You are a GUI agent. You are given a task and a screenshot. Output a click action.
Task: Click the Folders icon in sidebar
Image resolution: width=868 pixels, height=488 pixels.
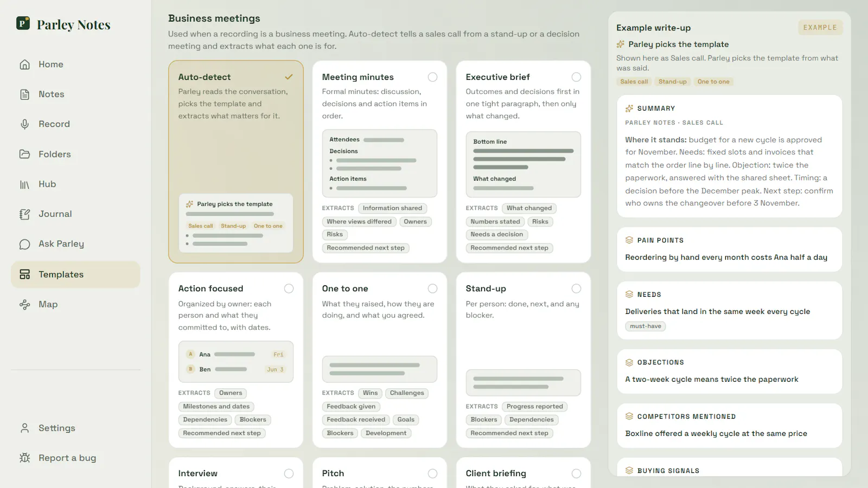(x=25, y=154)
